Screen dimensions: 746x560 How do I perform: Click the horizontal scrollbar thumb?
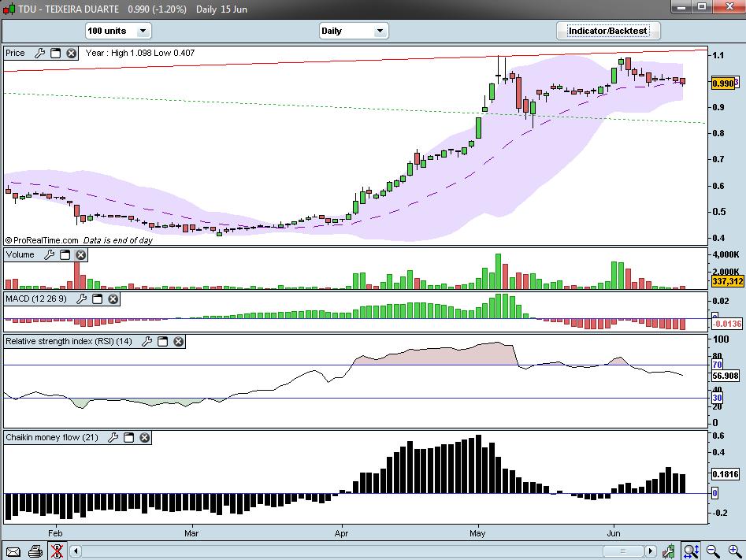click(623, 551)
